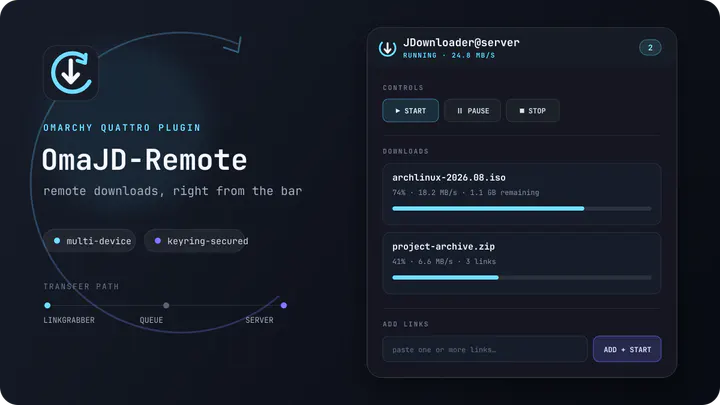The width and height of the screenshot is (720, 405).
Task: Click the QUEUE label under transfer path
Action: pyautogui.click(x=151, y=320)
